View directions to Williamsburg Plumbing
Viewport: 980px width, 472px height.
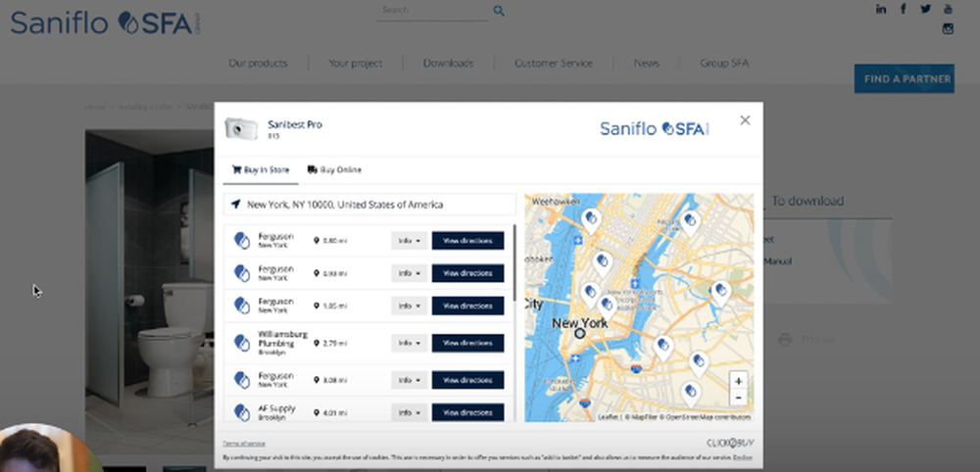(467, 343)
